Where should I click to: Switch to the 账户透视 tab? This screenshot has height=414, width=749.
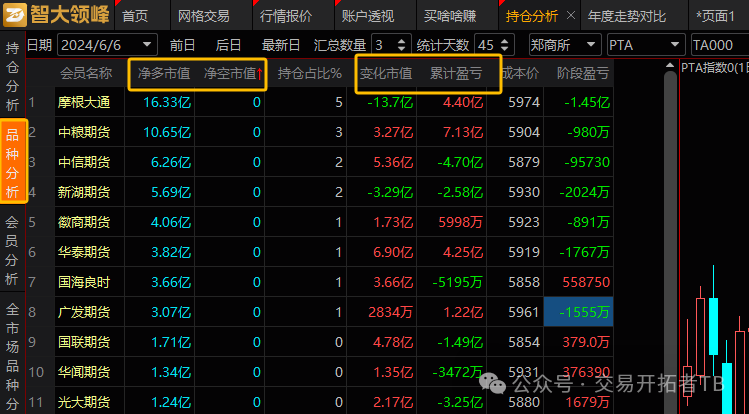368,16
